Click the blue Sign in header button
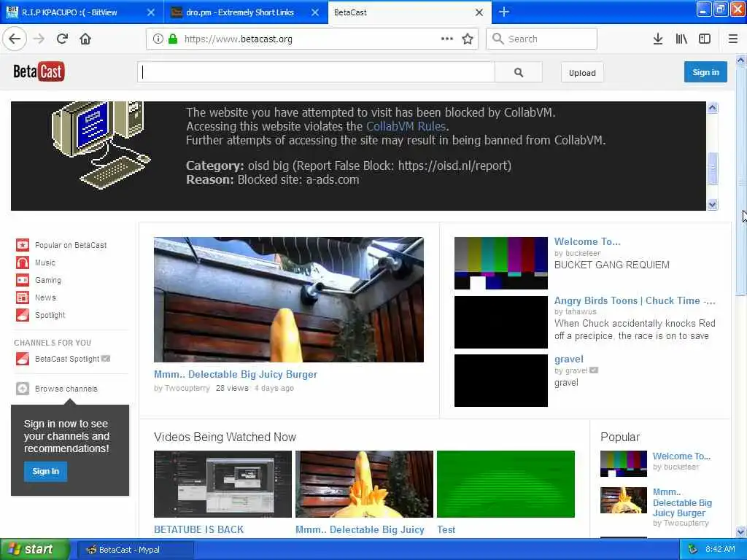This screenshot has width=747, height=560. [x=705, y=72]
